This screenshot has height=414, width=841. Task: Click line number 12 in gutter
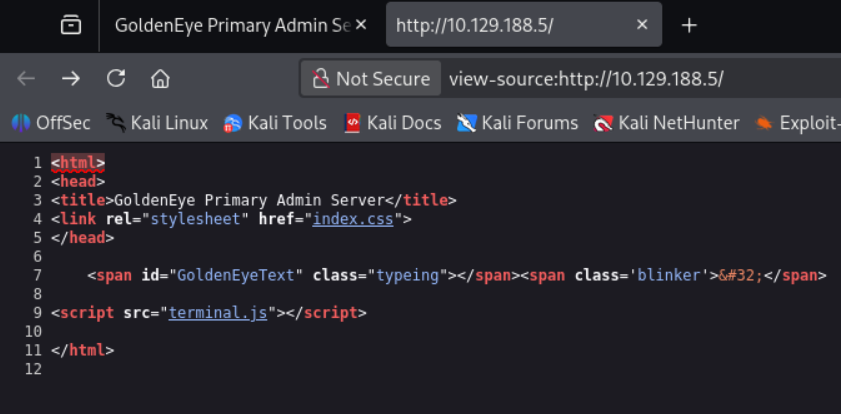33,369
